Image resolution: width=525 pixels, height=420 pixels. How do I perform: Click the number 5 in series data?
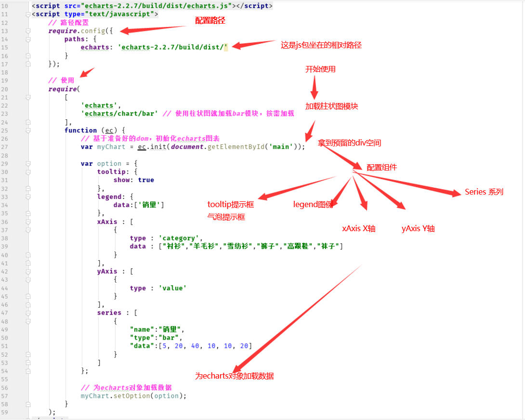(164, 346)
